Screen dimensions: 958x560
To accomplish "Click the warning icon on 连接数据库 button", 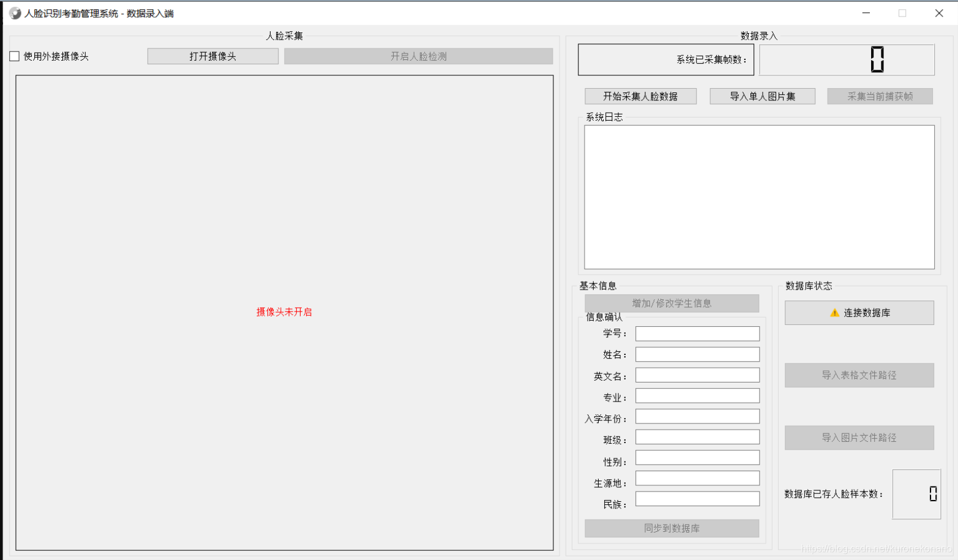I will 834,313.
